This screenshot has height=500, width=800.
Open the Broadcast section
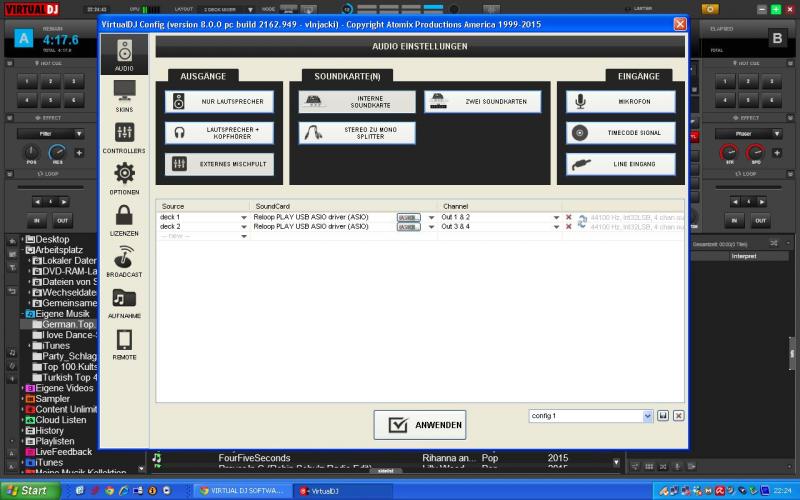124,261
